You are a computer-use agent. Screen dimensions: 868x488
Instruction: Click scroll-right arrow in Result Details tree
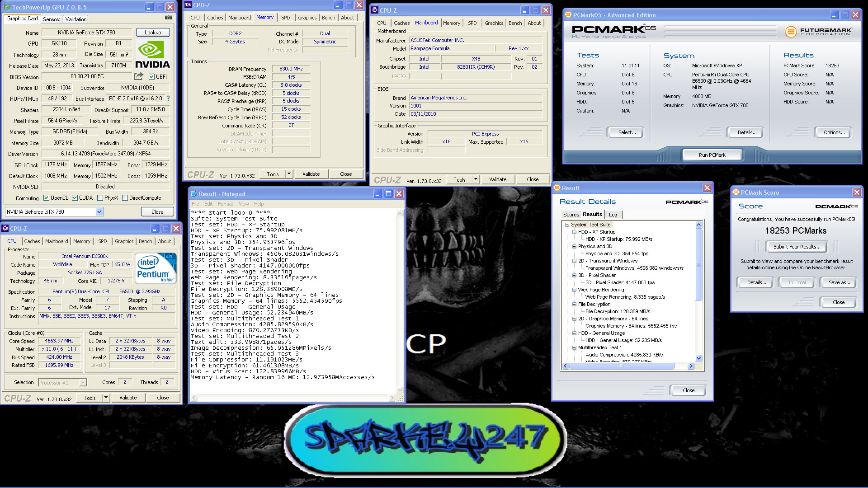(691, 366)
